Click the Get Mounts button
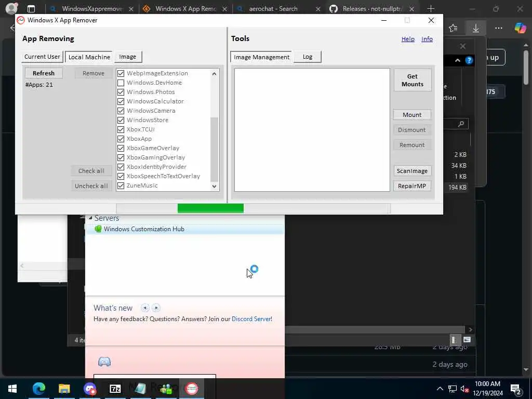Image resolution: width=532 pixels, height=399 pixels. coord(413,80)
